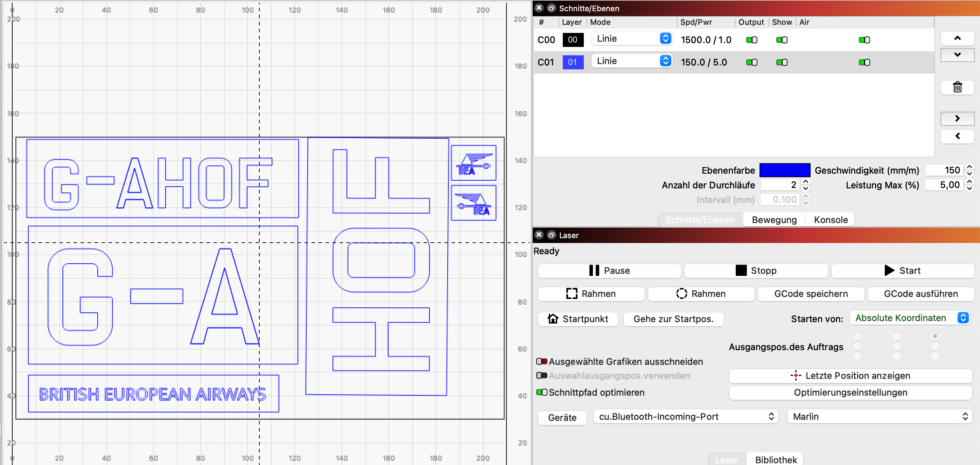Move layer up with the up arrow
Image resolution: width=980 pixels, height=465 pixels.
click(x=957, y=38)
